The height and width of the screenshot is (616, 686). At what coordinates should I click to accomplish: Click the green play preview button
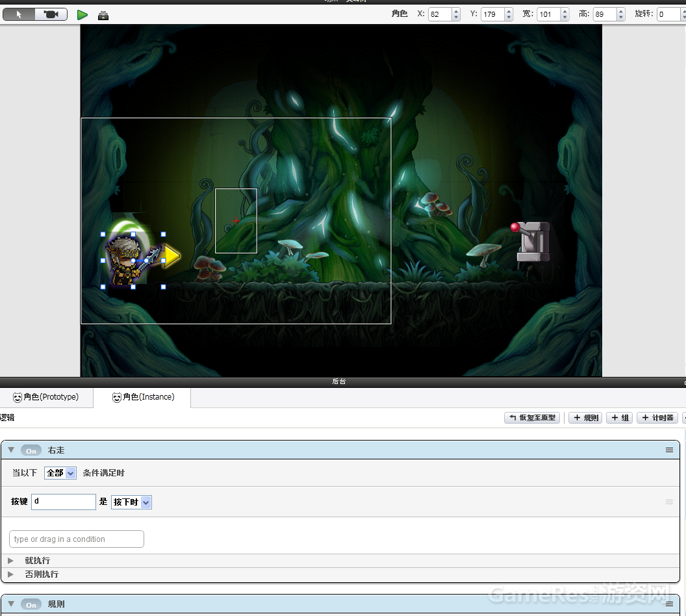point(83,16)
